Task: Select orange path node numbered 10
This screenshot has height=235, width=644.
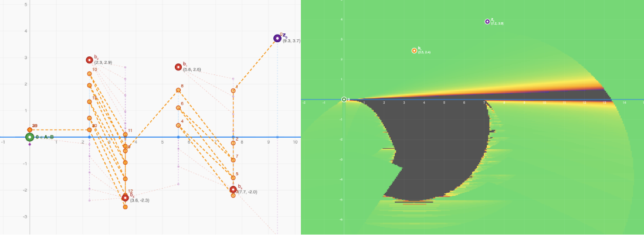Action: (89, 74)
